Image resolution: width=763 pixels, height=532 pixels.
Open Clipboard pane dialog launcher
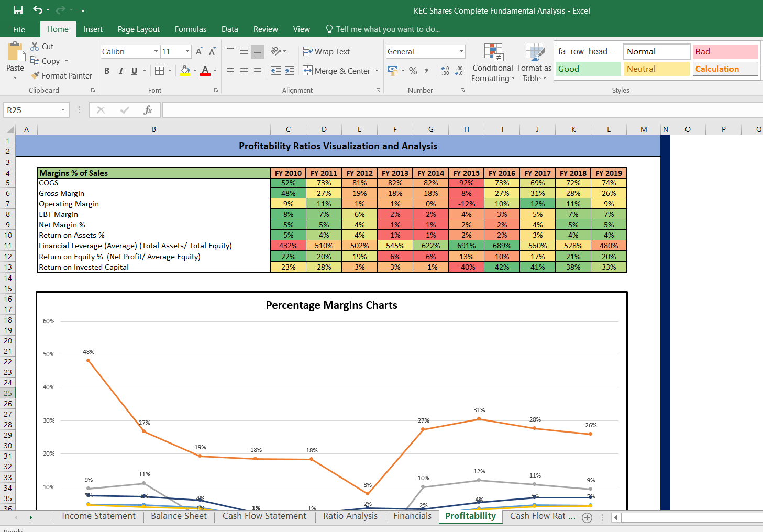pos(93,91)
